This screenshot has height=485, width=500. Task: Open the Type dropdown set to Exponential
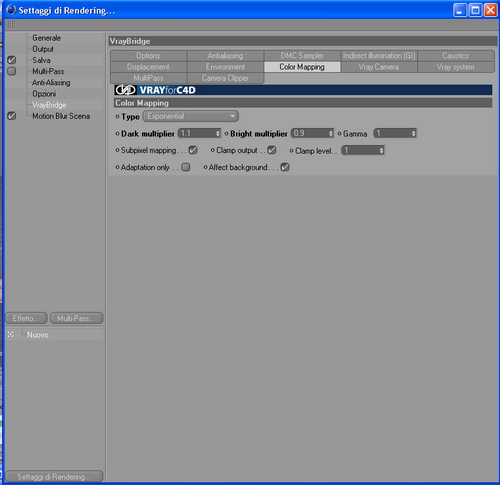point(191,116)
